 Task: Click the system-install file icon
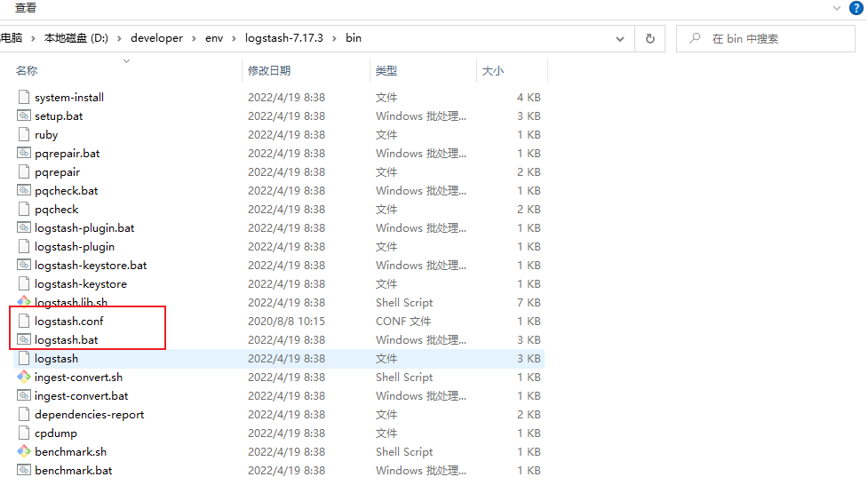(x=24, y=97)
